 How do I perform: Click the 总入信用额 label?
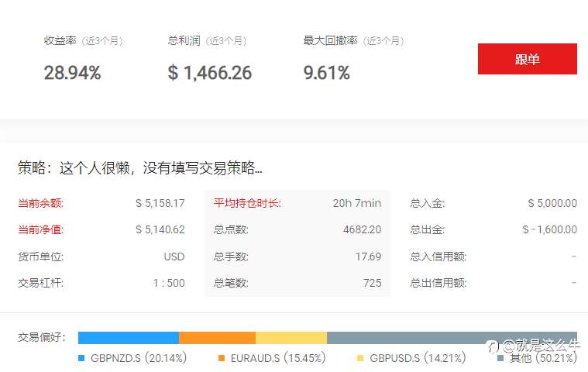(x=438, y=257)
